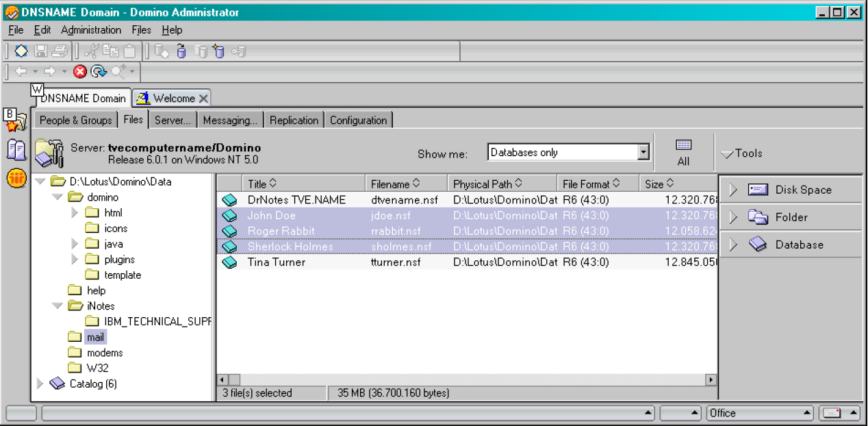868x426 pixels.
Task: Click the database icon of DrNotes TVE.NAME row
Action: click(x=229, y=200)
